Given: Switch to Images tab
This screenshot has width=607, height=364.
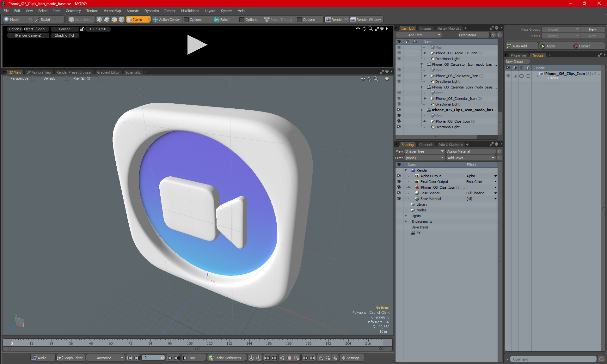Looking at the screenshot, I should [x=426, y=28].
